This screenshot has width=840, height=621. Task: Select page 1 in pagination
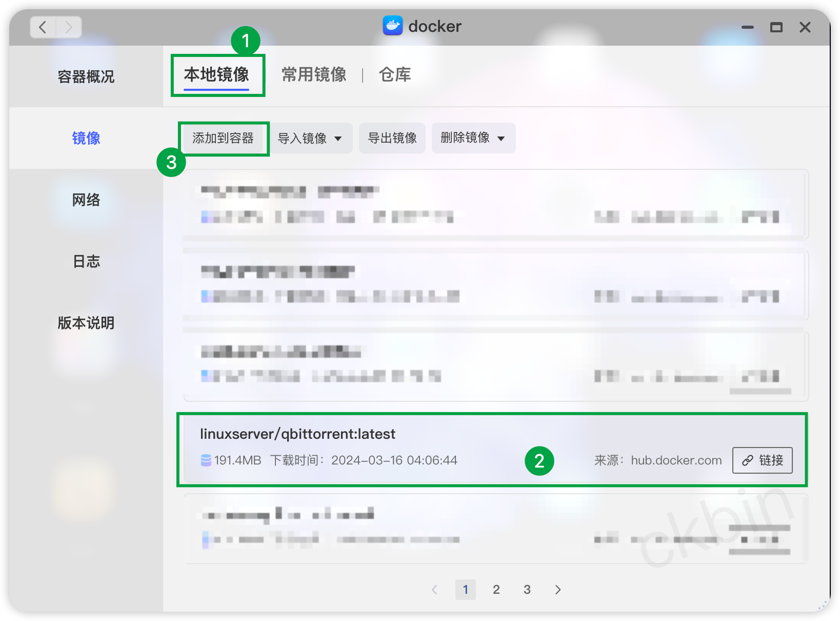pos(466,590)
